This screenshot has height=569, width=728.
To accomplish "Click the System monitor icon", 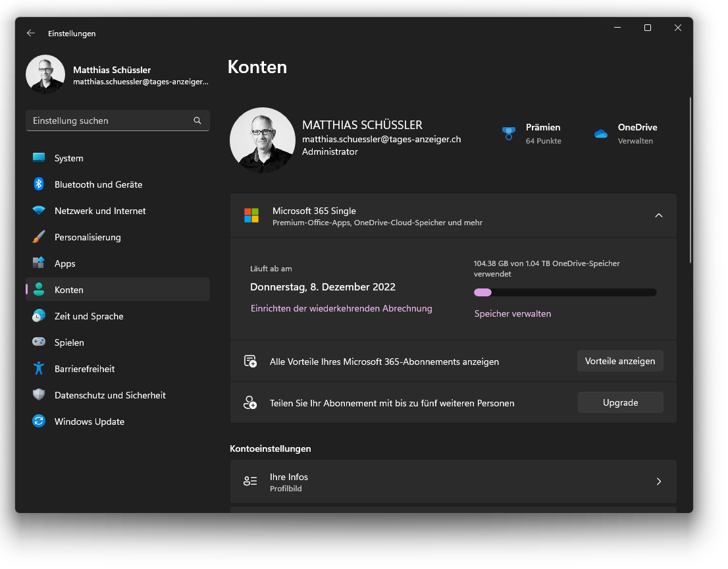I will 39,158.
